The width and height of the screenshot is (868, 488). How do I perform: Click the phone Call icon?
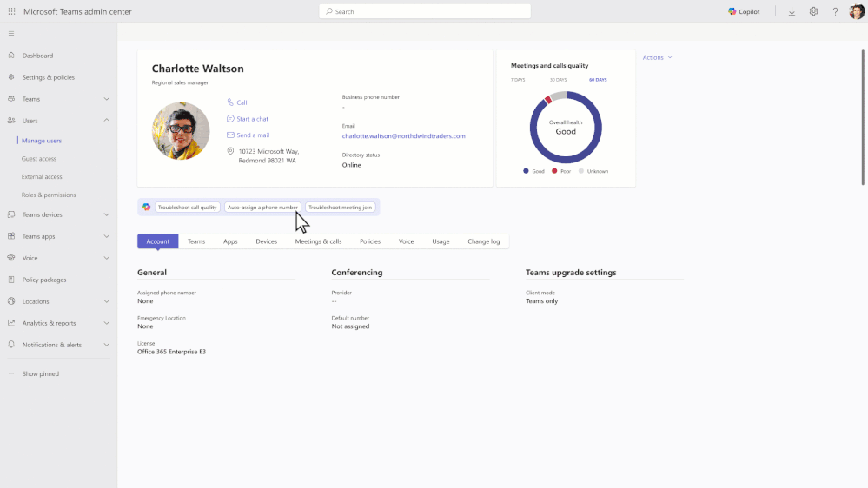(x=230, y=102)
